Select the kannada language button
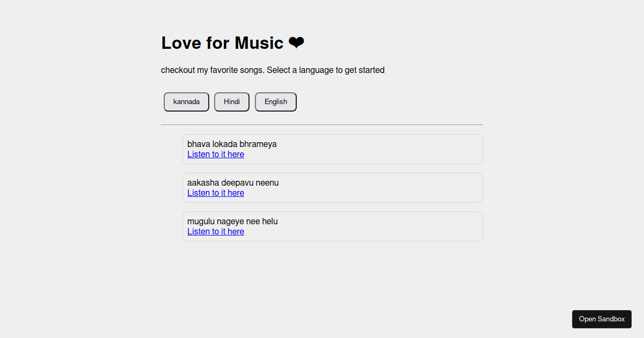This screenshot has width=644, height=338. pyautogui.click(x=186, y=101)
